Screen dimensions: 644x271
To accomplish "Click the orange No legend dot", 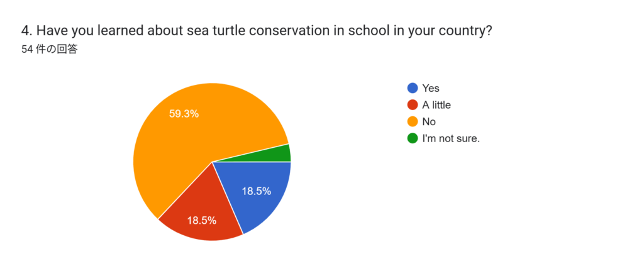I will pyautogui.click(x=413, y=121).
